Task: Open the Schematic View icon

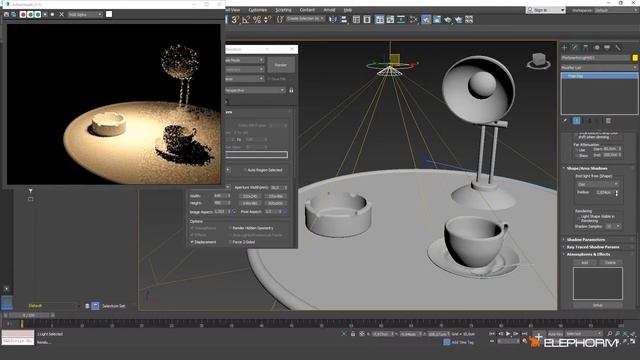Action: (401, 19)
